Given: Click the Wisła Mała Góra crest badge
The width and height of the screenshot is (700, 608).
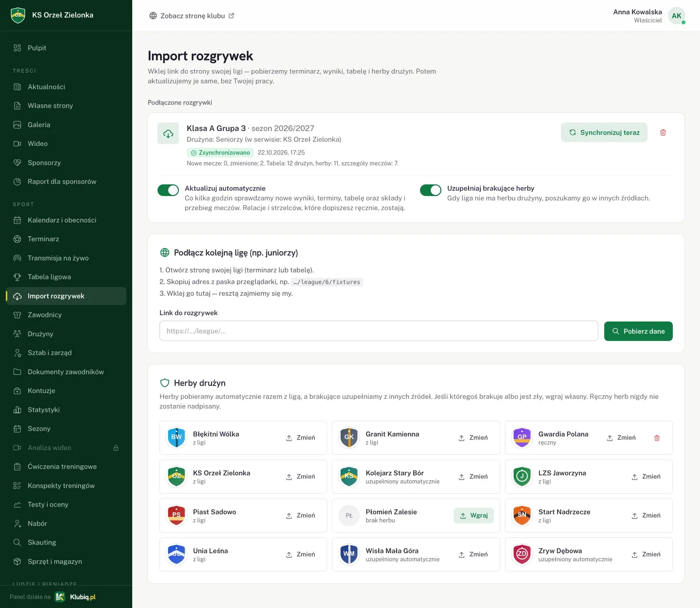Looking at the screenshot, I should (x=349, y=555).
